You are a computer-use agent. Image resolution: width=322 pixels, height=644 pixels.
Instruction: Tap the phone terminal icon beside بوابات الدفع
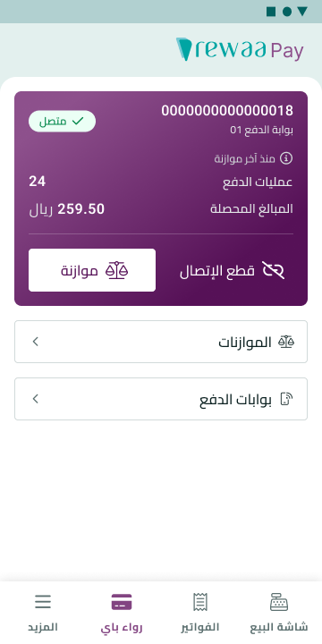click(286, 399)
